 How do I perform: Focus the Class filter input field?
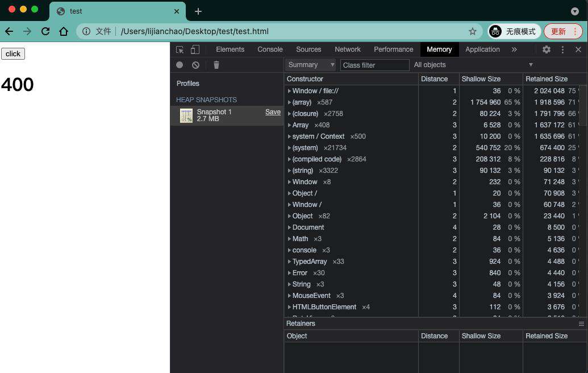374,65
